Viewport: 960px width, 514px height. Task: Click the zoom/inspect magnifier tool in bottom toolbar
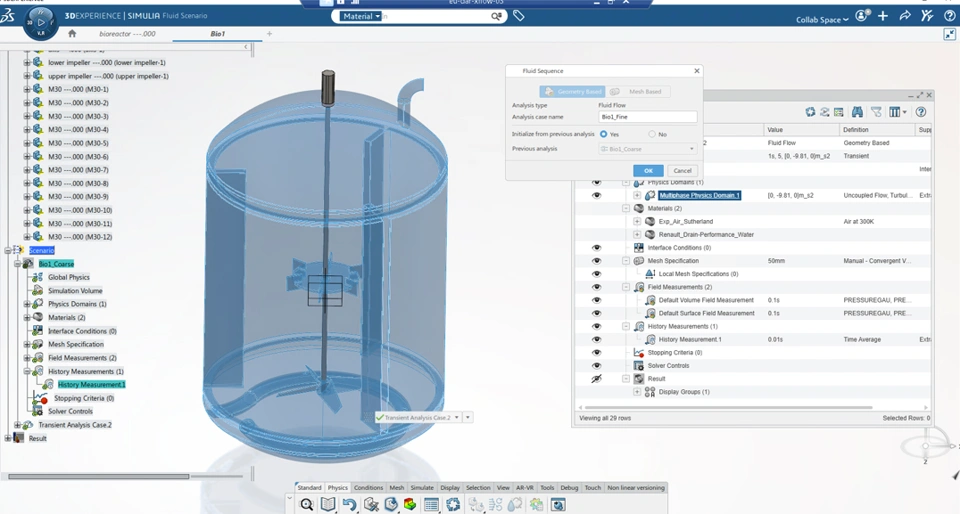click(x=307, y=504)
